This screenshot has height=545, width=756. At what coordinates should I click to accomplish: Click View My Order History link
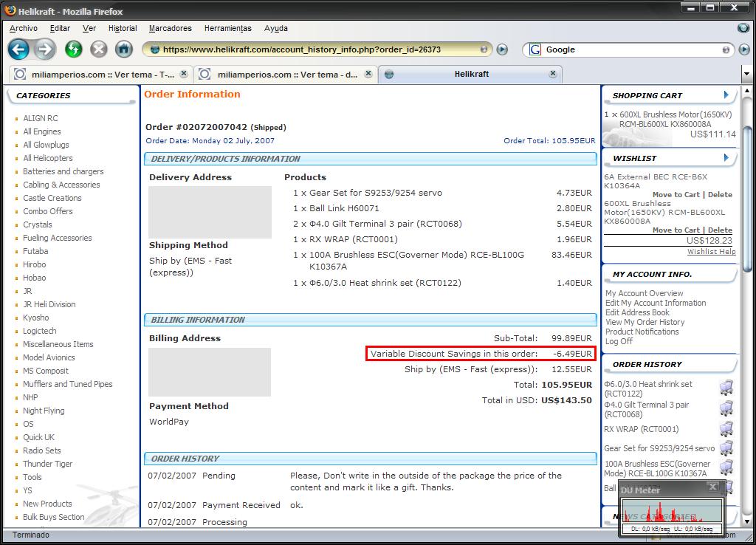coord(645,322)
